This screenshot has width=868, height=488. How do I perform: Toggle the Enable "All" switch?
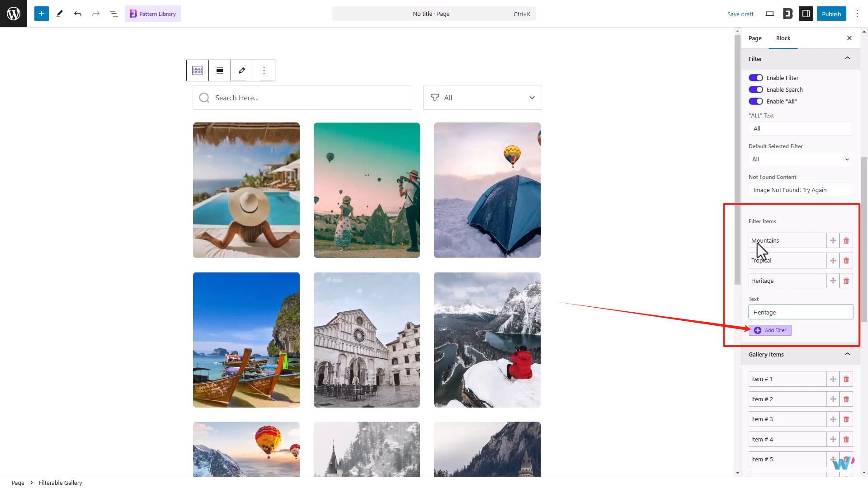[x=755, y=101]
